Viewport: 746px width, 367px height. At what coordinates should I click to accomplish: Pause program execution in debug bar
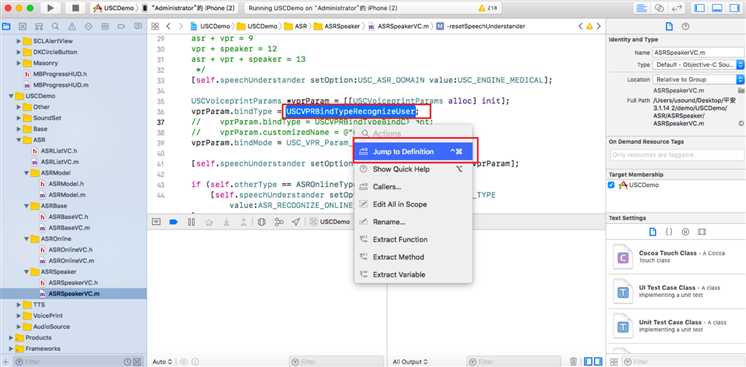pyautogui.click(x=191, y=222)
